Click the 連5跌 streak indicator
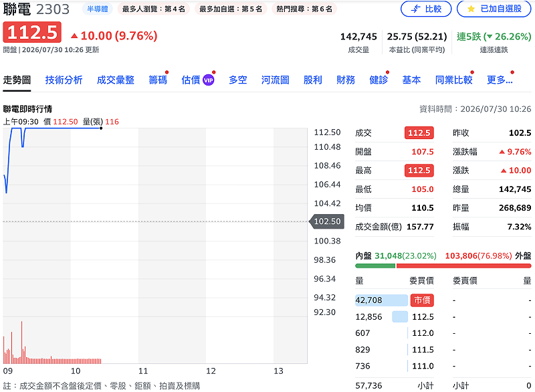The width and height of the screenshot is (535, 392). click(x=494, y=37)
